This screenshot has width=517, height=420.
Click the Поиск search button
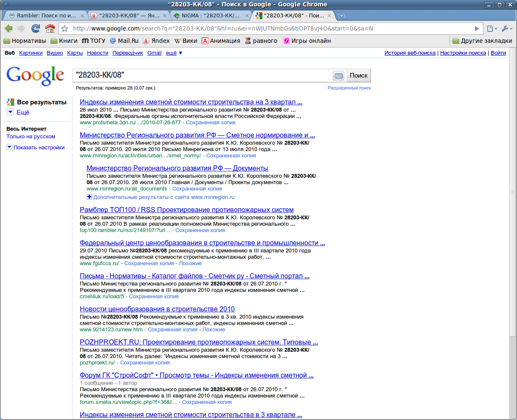[359, 76]
